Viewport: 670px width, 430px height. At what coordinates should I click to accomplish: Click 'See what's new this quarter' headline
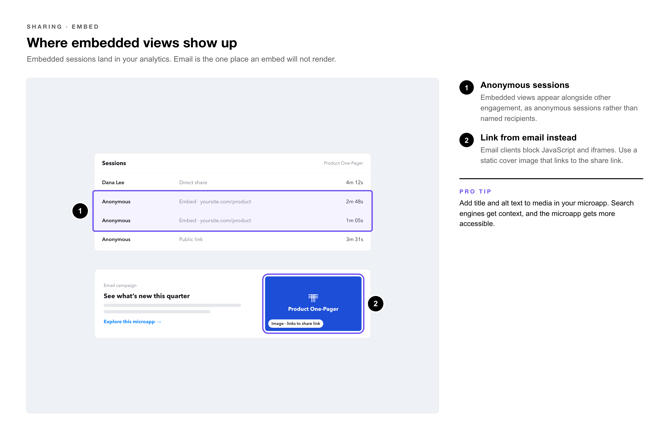click(x=147, y=296)
